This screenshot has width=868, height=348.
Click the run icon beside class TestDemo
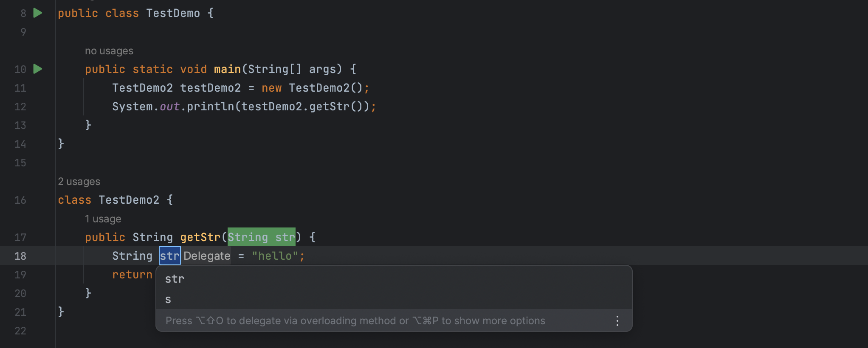(x=38, y=13)
